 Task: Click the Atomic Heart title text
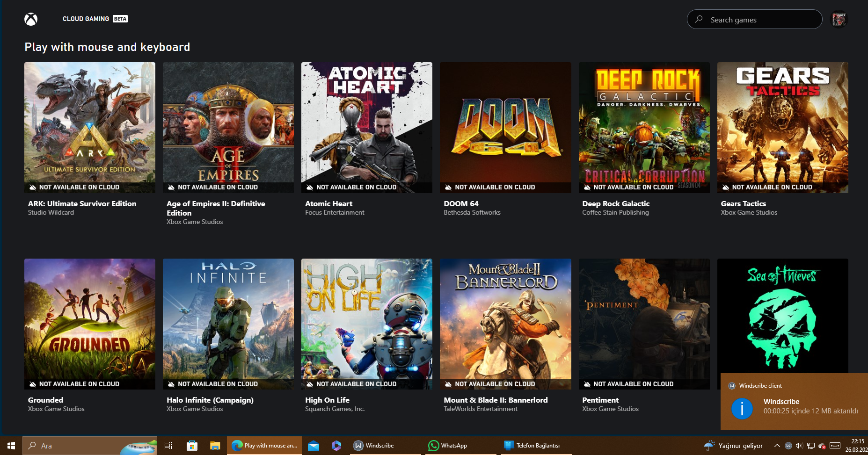328,203
